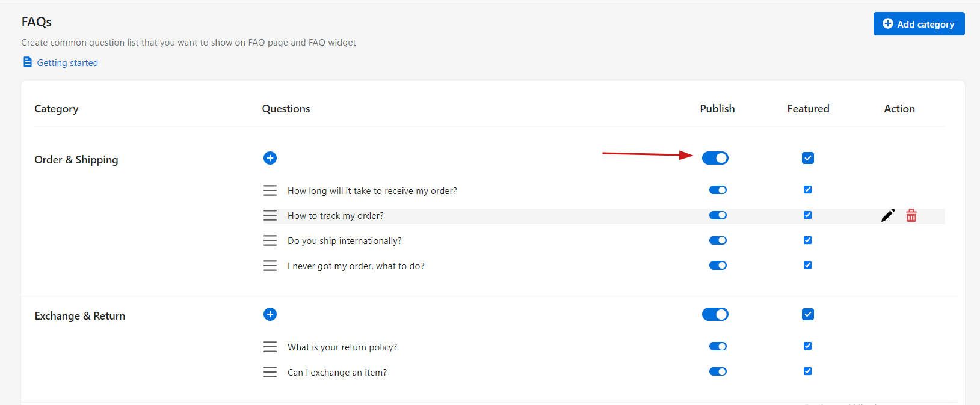Open the Getting started link

coord(67,63)
